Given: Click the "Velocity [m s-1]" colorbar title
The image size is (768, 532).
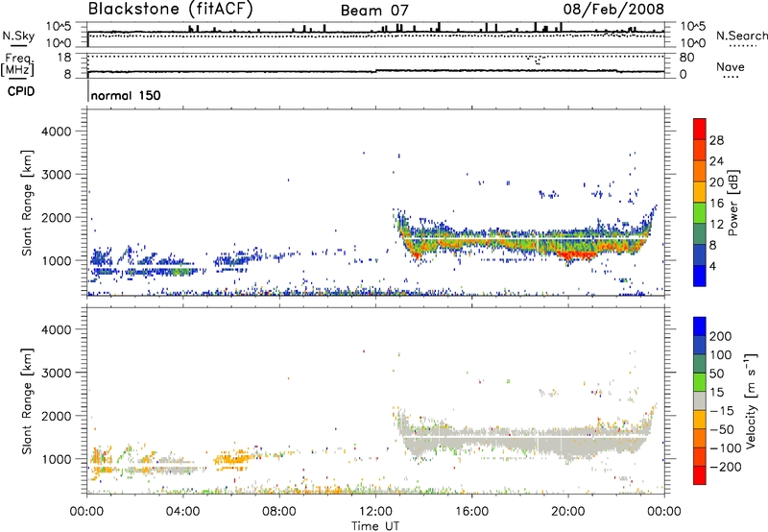Looking at the screenshot, I should pyautogui.click(x=750, y=400).
